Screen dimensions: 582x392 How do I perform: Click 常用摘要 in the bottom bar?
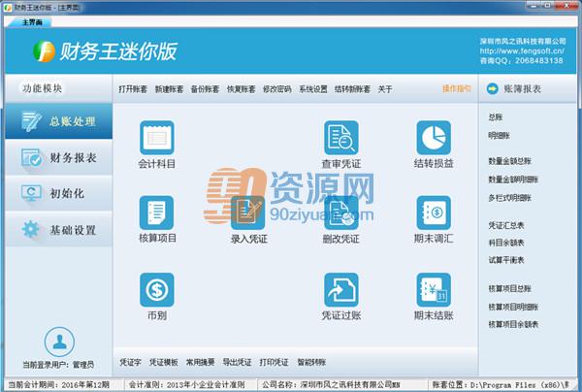201,362
